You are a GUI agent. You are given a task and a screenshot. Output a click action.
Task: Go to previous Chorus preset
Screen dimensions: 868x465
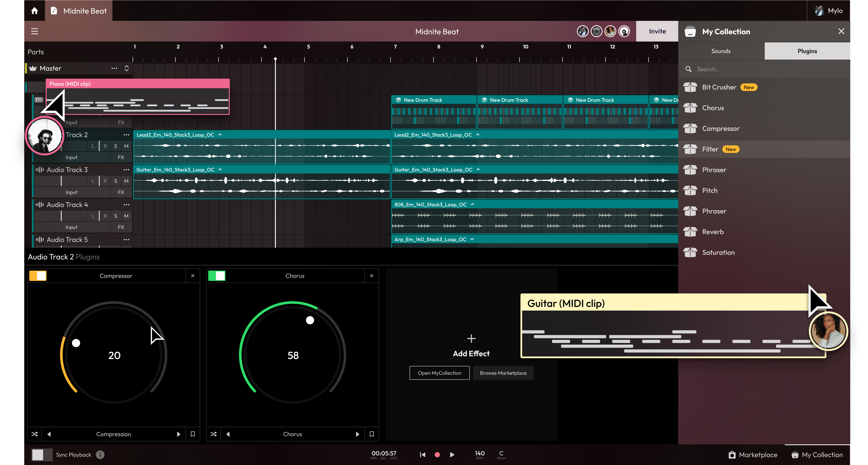tap(228, 434)
